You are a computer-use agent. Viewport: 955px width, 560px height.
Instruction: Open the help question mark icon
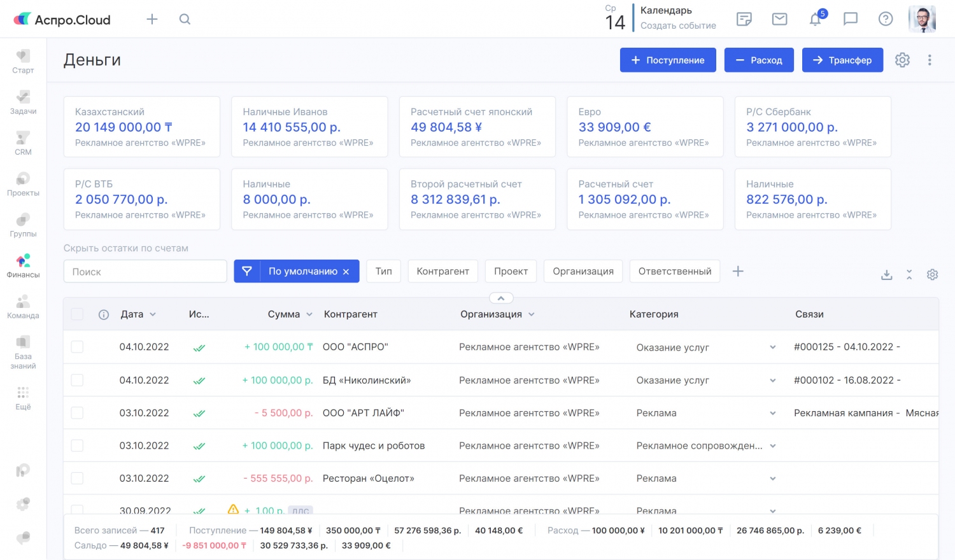(886, 19)
